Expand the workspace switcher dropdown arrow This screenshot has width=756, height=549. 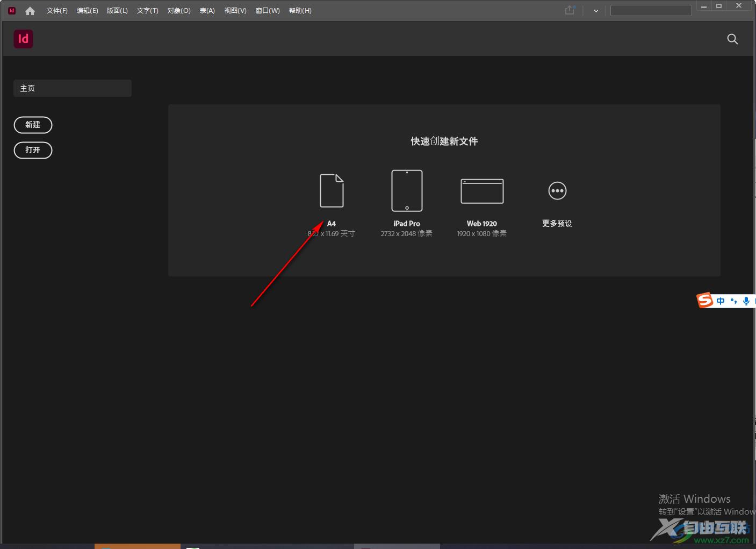click(x=596, y=11)
